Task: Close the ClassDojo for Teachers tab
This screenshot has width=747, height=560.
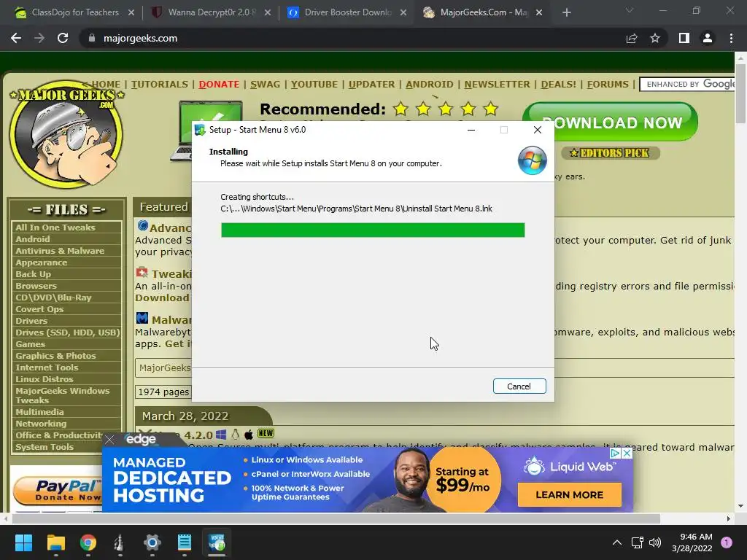Action: (131, 13)
